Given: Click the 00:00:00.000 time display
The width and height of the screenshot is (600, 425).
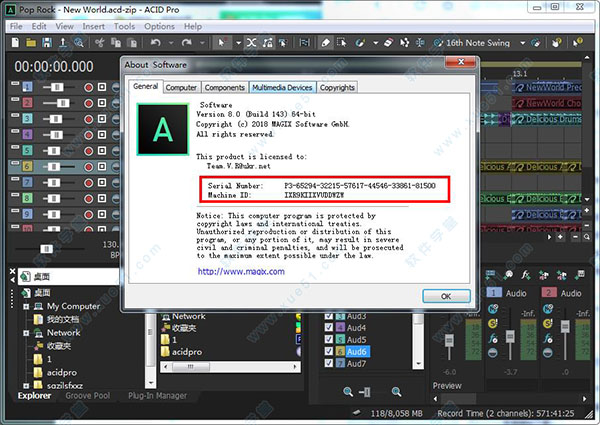Looking at the screenshot, I should [x=54, y=67].
